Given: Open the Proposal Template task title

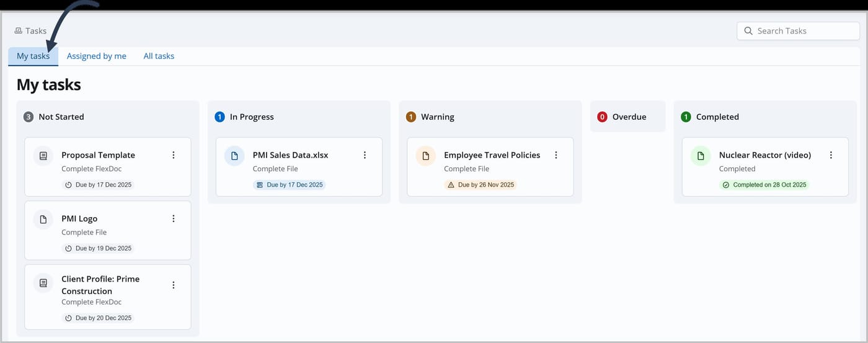Looking at the screenshot, I should [98, 155].
